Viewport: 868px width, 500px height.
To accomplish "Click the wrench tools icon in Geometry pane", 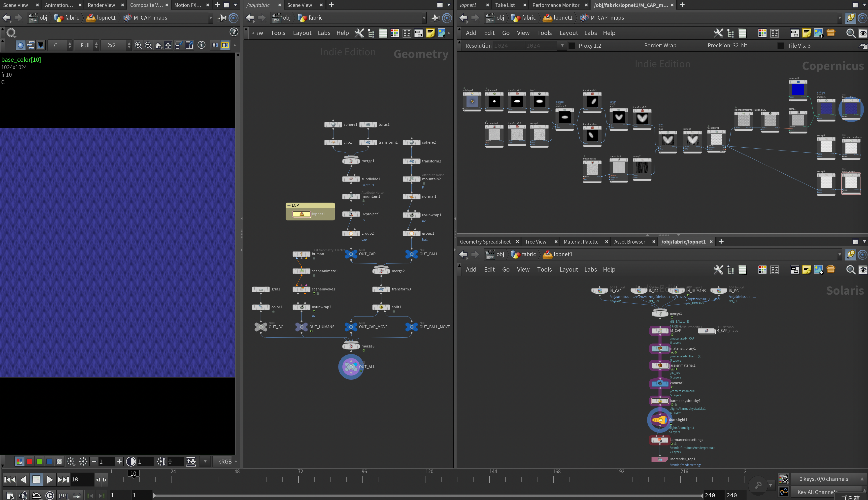I will click(359, 33).
